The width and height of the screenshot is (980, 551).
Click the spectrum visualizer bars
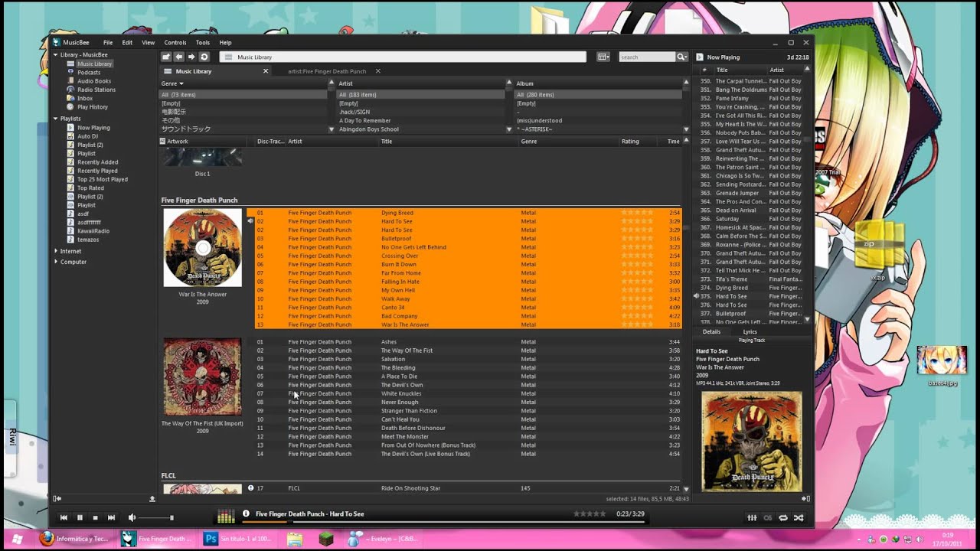tap(226, 517)
